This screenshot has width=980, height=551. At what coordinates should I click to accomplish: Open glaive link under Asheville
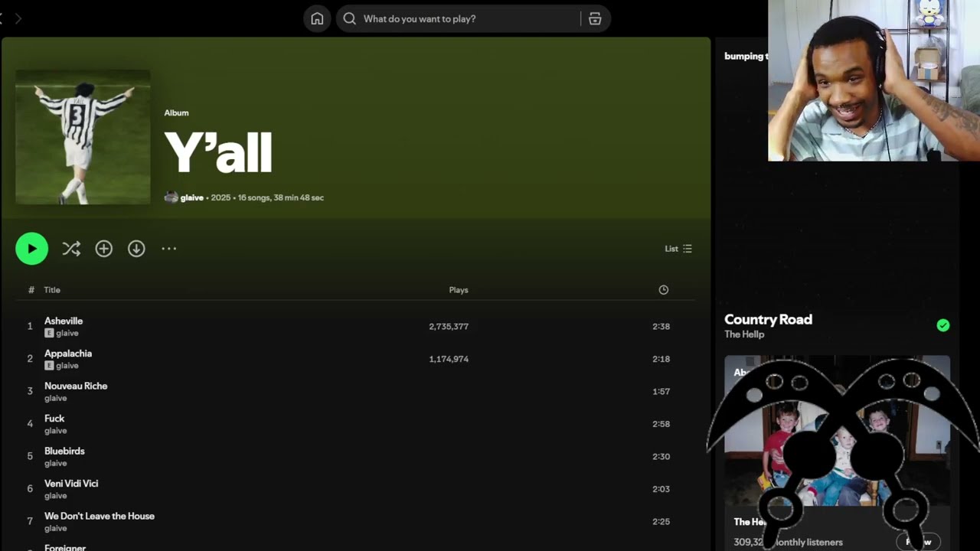click(67, 334)
